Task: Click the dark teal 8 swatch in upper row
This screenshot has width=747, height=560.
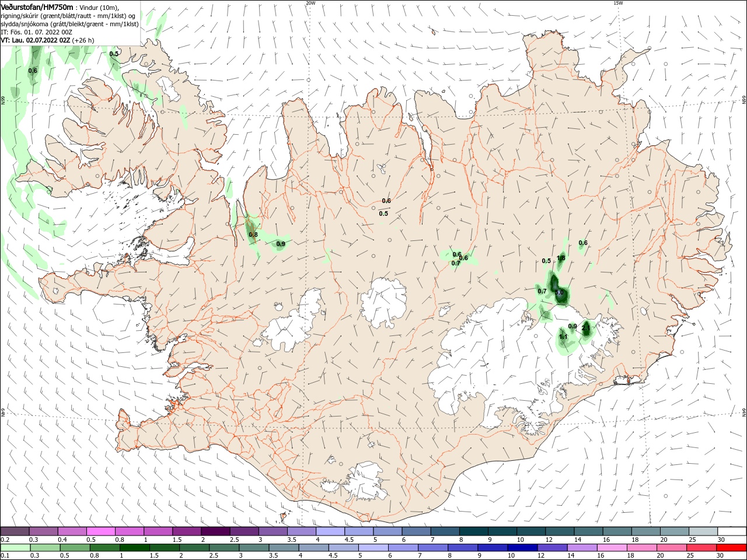Action: point(474,531)
